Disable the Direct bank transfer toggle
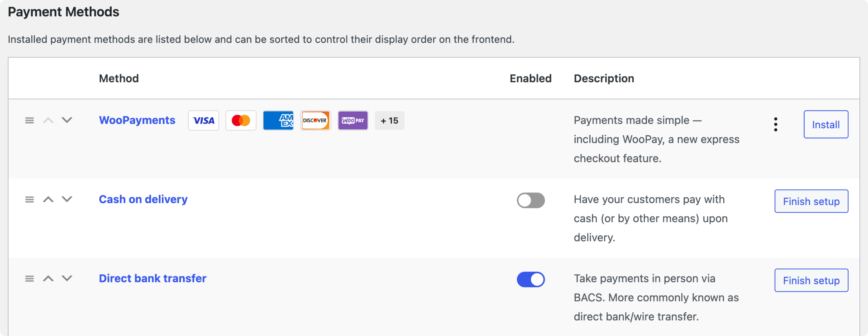This screenshot has width=868, height=336. [x=531, y=279]
